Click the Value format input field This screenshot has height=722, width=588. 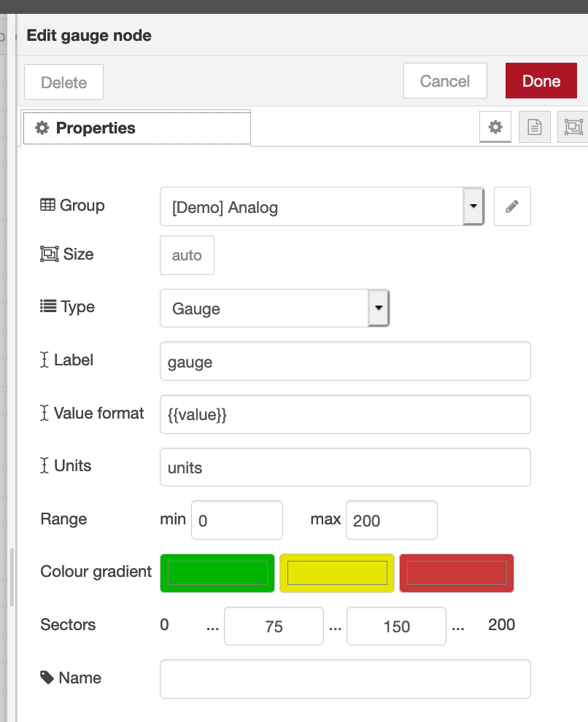345,414
